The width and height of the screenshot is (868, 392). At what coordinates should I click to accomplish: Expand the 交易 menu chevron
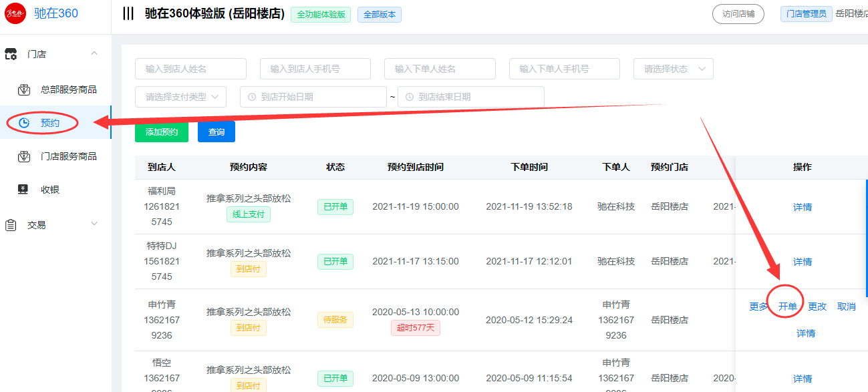tap(94, 224)
